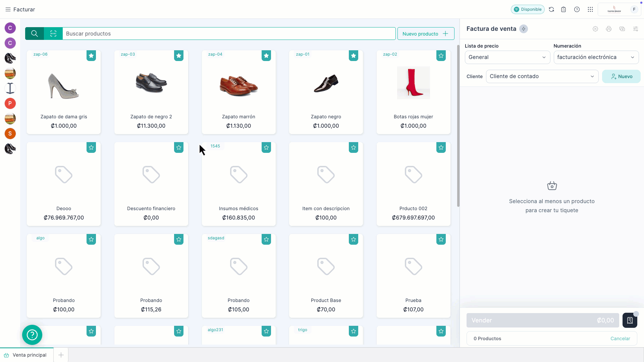The image size is (644, 362).
Task: Open the hamburger menu beside Facturar
Action: click(x=8, y=9)
